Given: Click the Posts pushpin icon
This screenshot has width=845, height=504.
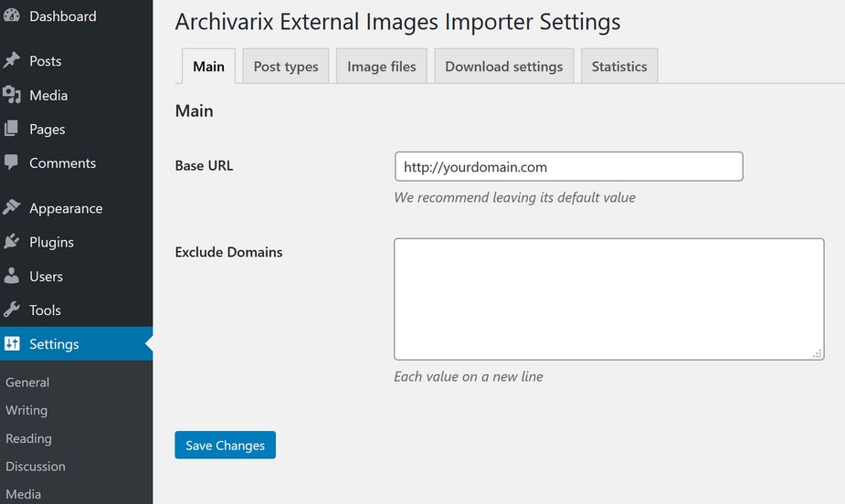Looking at the screenshot, I should (x=11, y=59).
